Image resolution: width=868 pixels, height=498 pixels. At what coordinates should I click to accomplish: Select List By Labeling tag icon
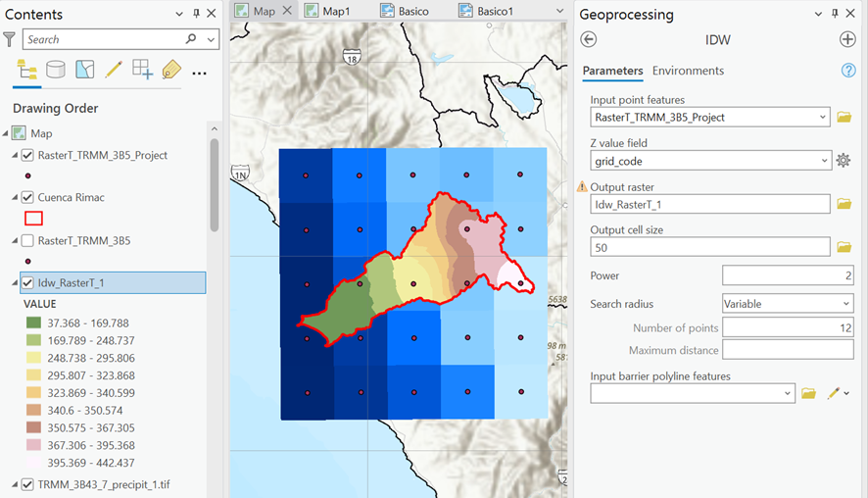coord(171,70)
